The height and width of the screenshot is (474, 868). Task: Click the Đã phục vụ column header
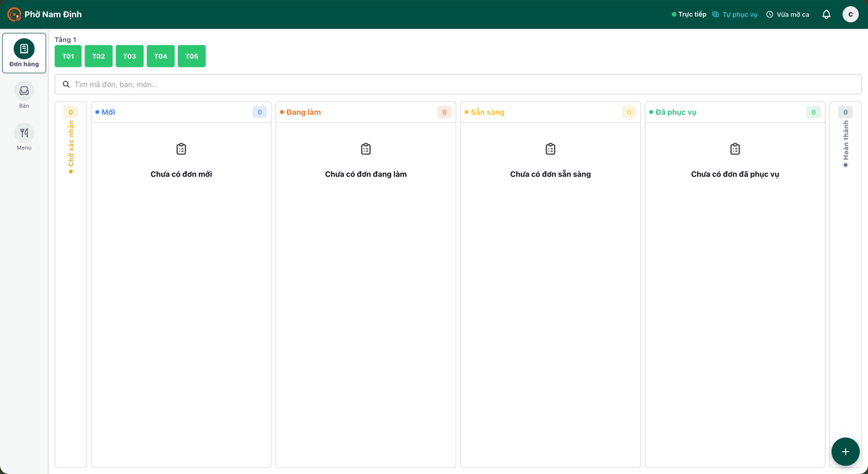pos(735,112)
